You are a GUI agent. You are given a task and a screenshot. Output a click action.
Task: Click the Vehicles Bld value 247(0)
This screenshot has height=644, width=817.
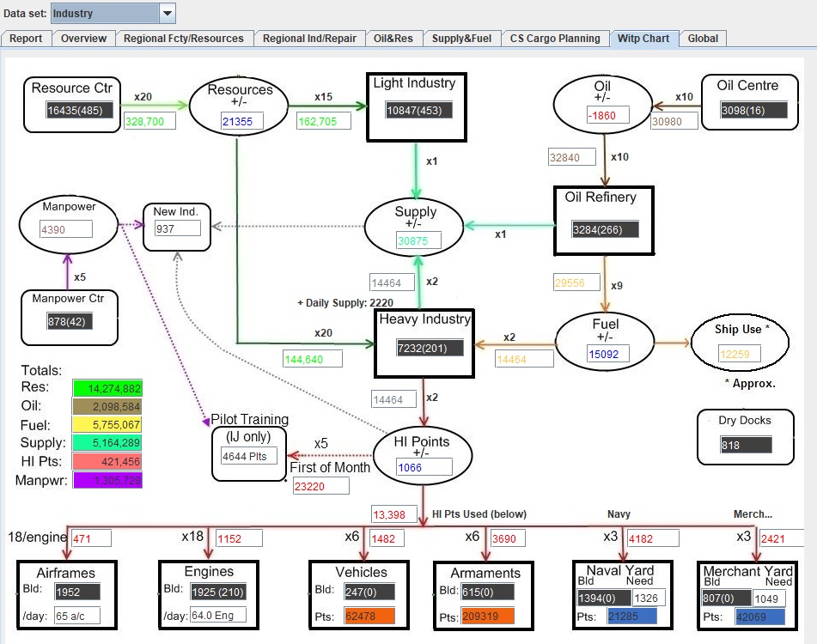369,592
